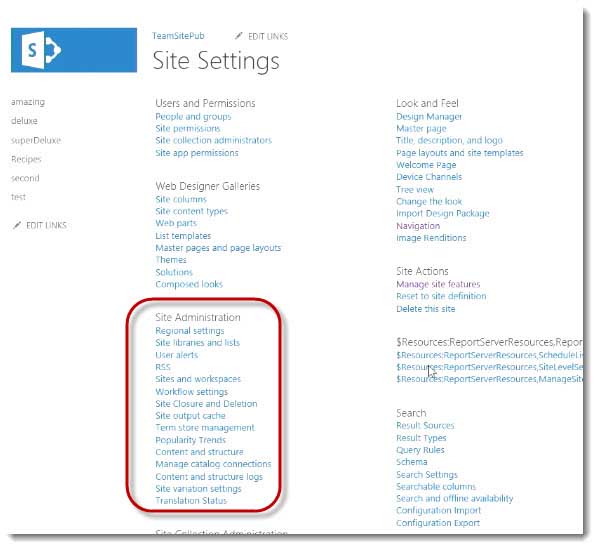Open the TeamSitePub breadcrumb link
598x549 pixels.
pyautogui.click(x=178, y=36)
